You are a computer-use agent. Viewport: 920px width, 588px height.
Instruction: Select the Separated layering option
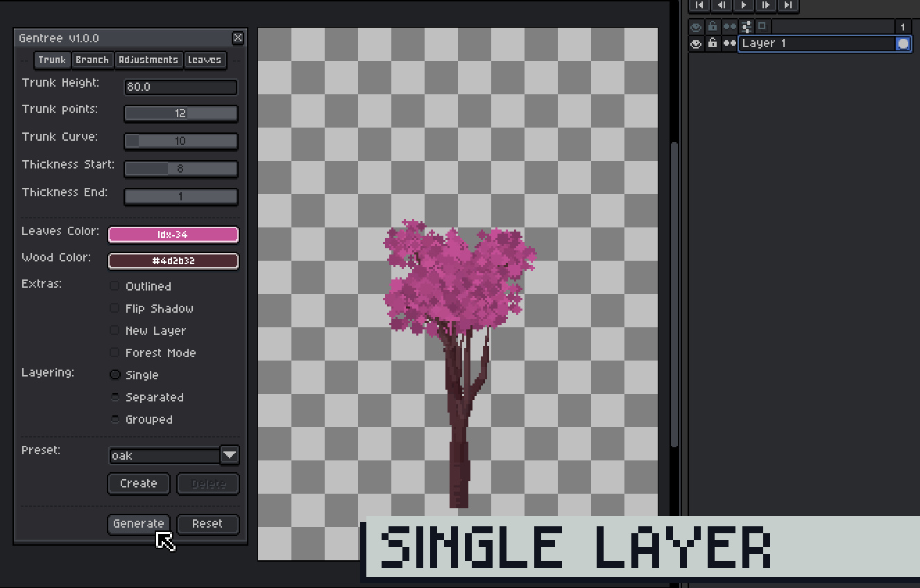click(114, 397)
